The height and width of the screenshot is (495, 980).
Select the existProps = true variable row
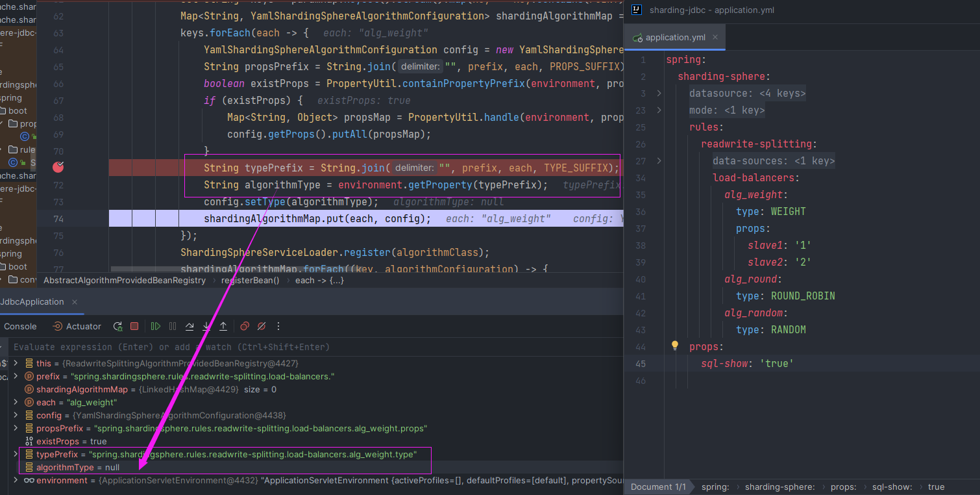[x=318, y=441]
